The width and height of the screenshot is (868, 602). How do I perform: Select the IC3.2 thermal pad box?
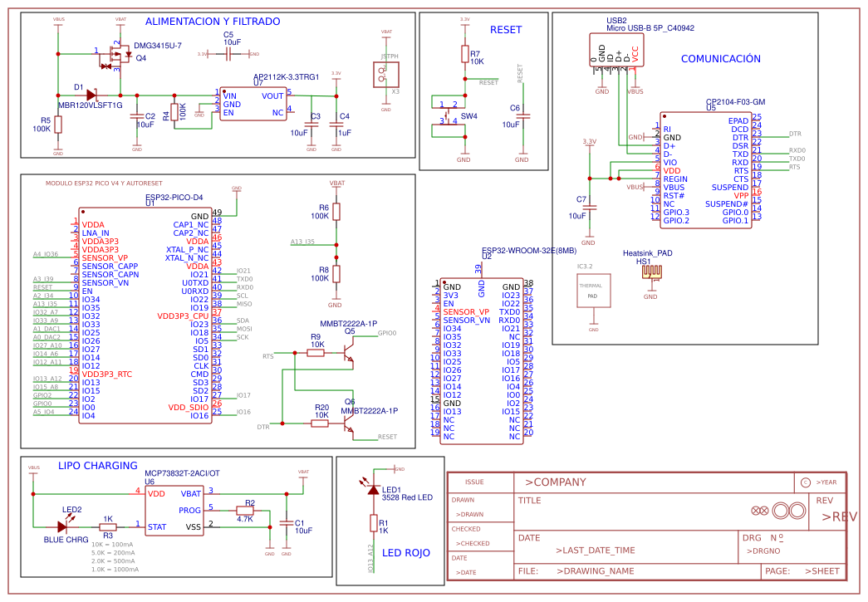tap(593, 291)
